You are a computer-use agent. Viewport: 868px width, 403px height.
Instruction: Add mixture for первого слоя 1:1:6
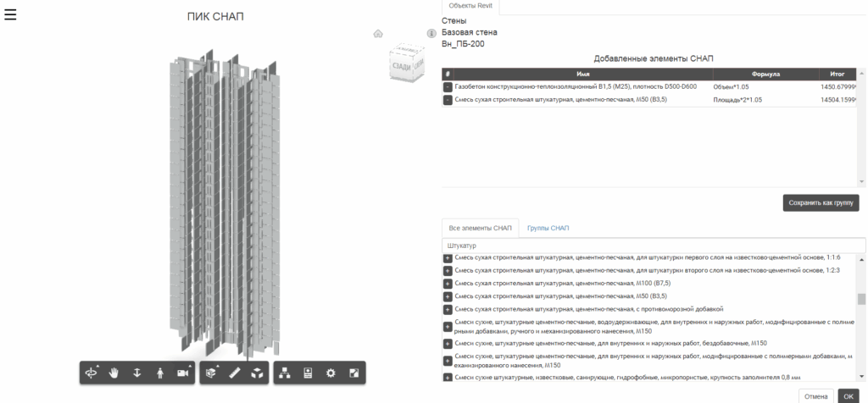coord(448,258)
